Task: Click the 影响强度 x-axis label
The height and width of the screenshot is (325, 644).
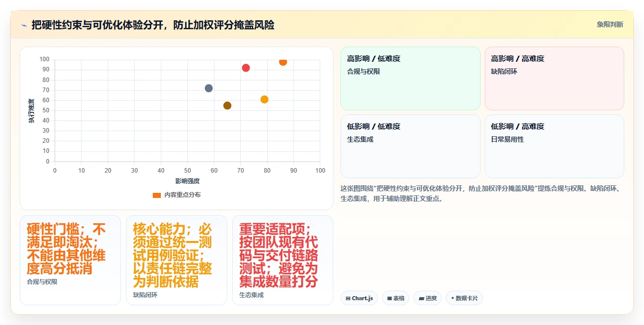Action: pos(187,181)
